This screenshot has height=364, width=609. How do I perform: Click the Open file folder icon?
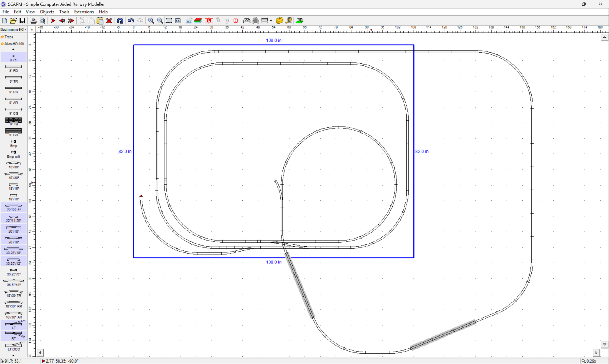point(13,21)
